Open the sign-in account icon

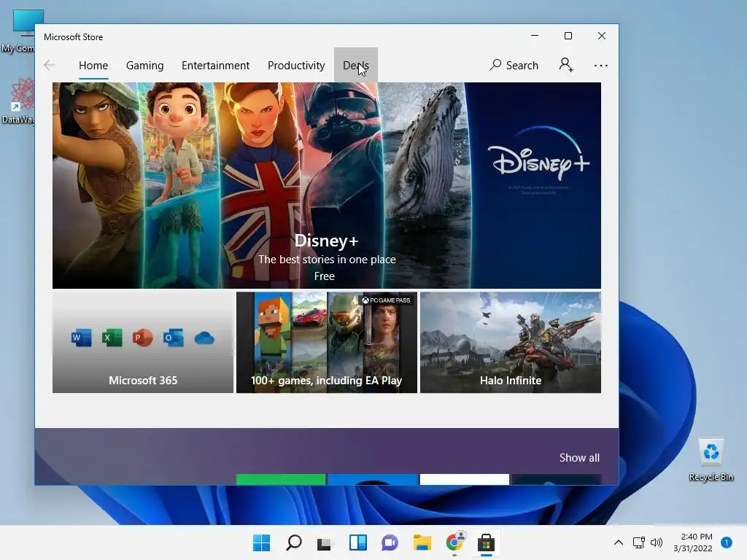[566, 65]
